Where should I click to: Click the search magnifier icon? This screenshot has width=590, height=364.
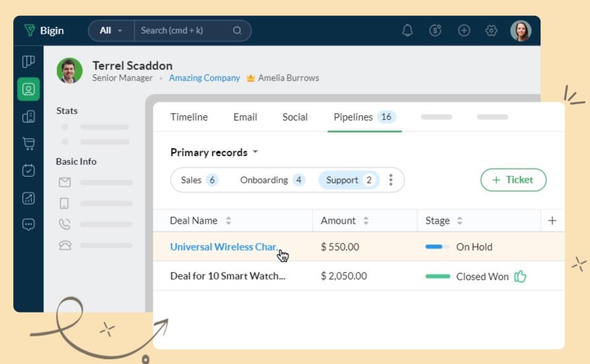(x=237, y=30)
